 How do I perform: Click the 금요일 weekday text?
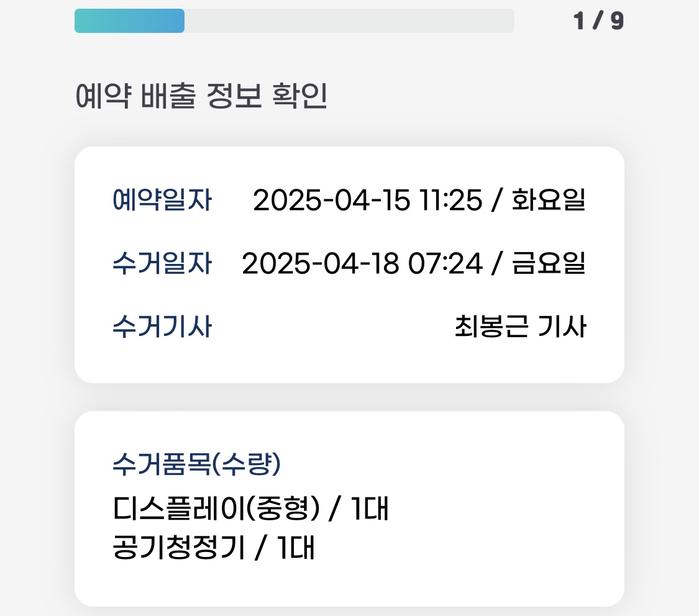[548, 265]
